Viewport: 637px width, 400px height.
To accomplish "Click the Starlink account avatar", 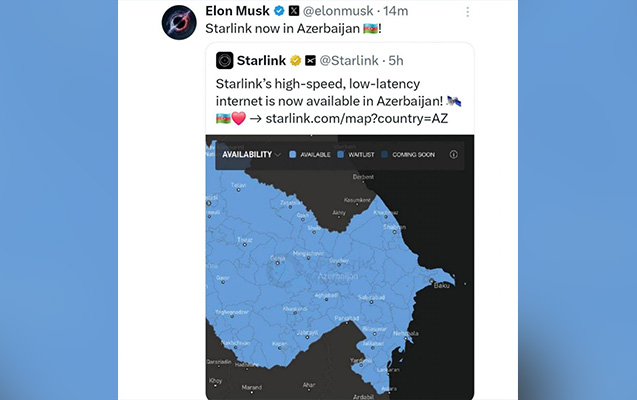I will (x=225, y=61).
